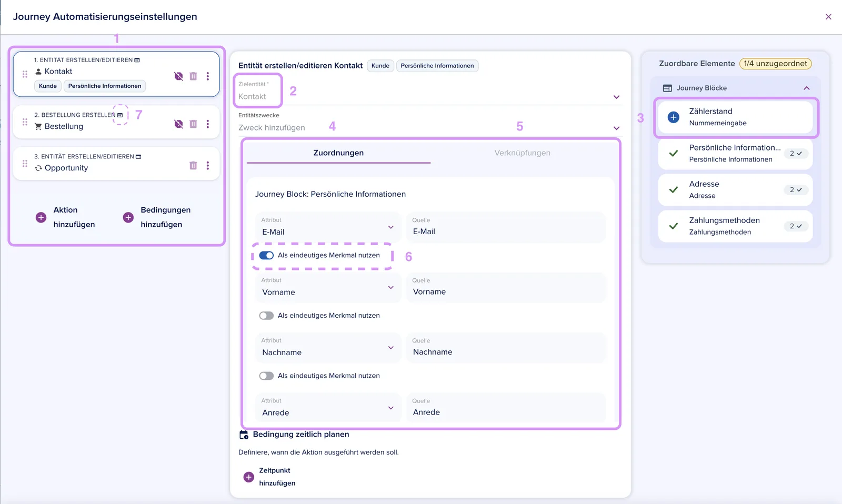This screenshot has height=504, width=842.
Task: Delete the Opportunity action with trash icon
Action: [193, 166]
